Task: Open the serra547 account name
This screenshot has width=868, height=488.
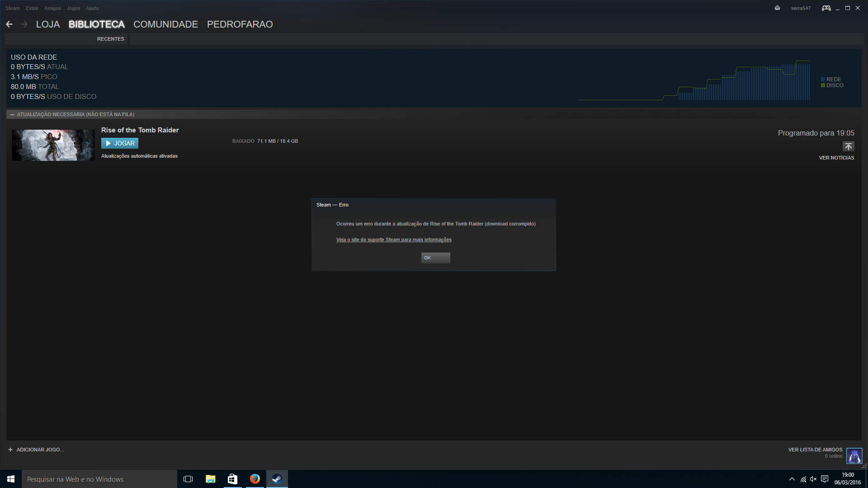Action: 801,8
